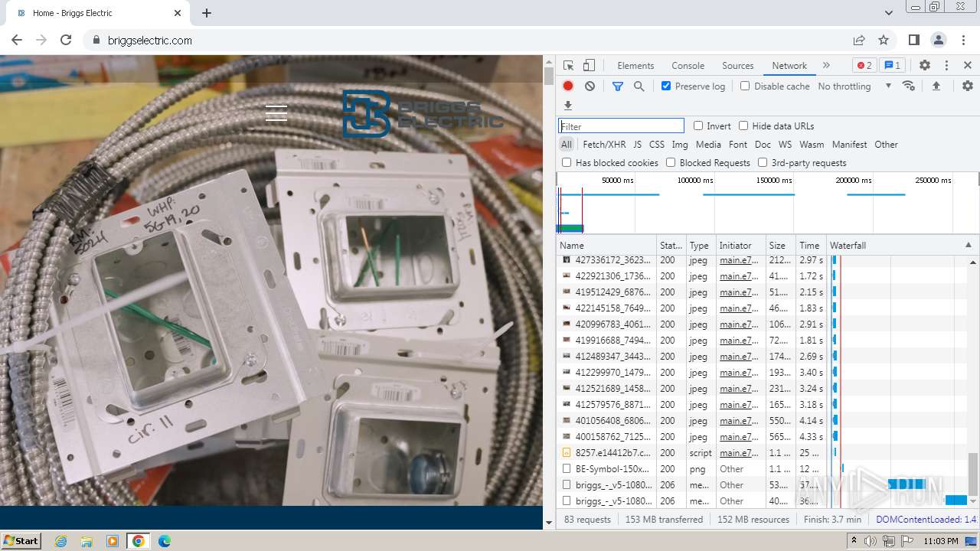Image resolution: width=980 pixels, height=551 pixels.
Task: Click the Briggs Electric logo
Action: pyautogui.click(x=423, y=113)
